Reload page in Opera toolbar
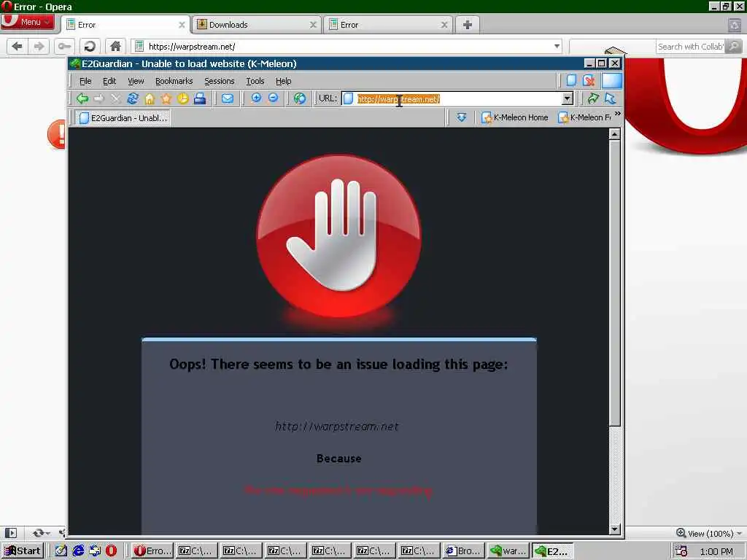Viewport: 747px width, 560px height. 90,46
